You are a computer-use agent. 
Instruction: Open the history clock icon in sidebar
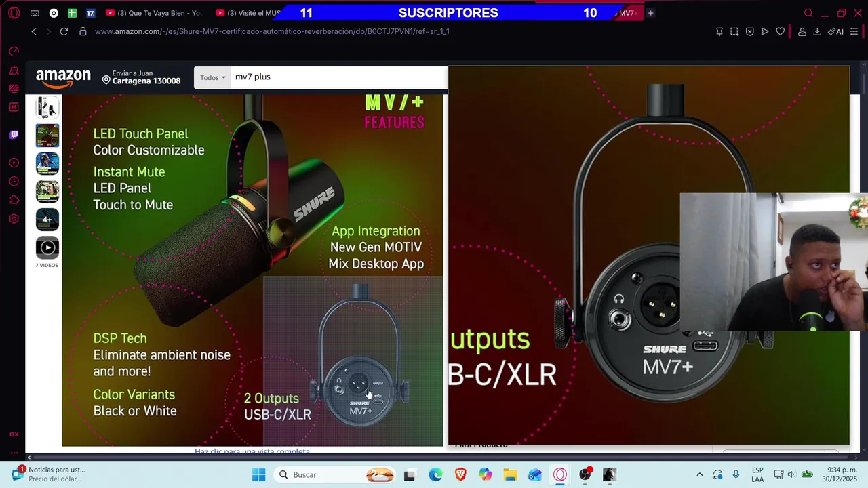coord(14,182)
